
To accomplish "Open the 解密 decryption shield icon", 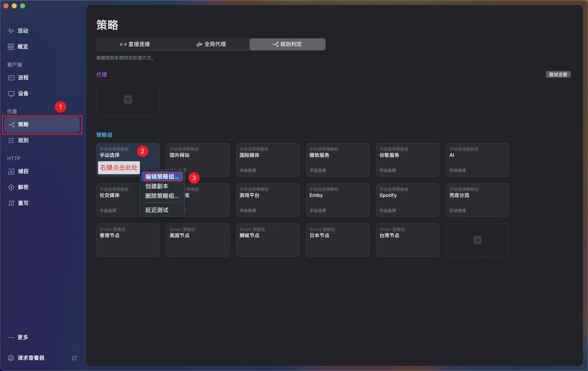I will tap(11, 187).
